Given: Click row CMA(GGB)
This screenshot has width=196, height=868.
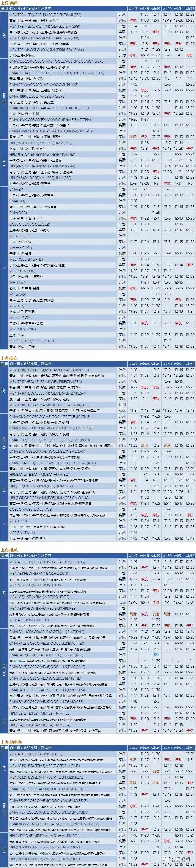Looking at the screenshot, I should pos(63,213).
